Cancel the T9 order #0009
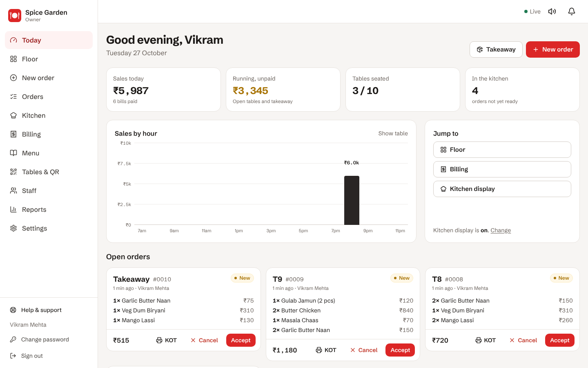 [364, 350]
